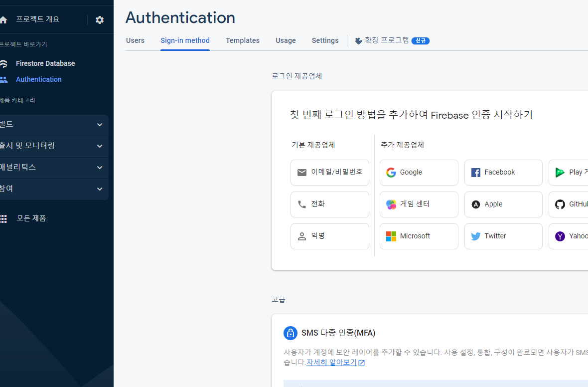Open Authentication from sidebar shortcuts

point(39,80)
